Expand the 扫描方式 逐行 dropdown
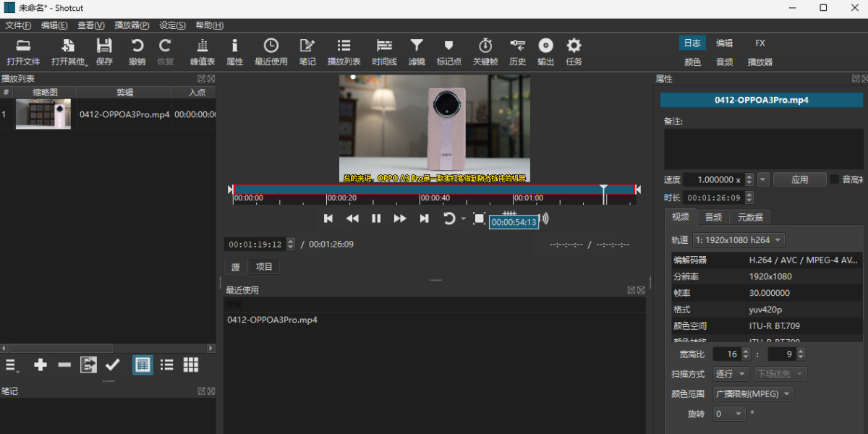The height and width of the screenshot is (434, 868). [731, 374]
